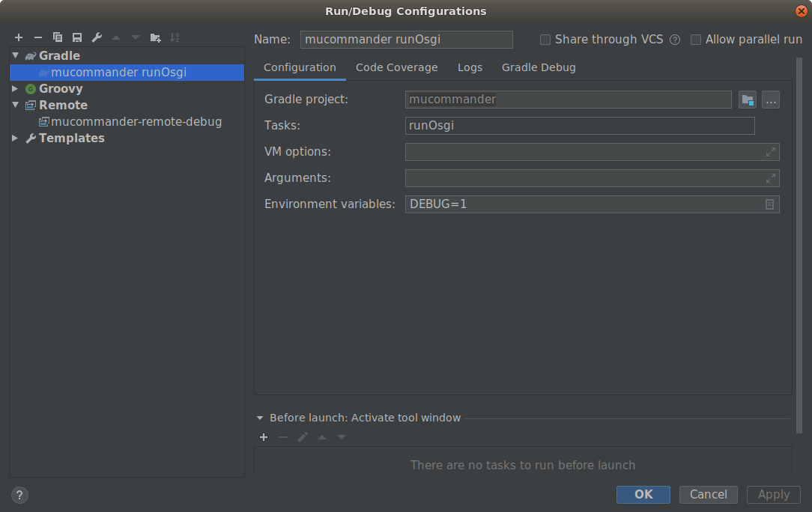The height and width of the screenshot is (512, 812).
Task: Expand the Groovy tree node
Action: coord(16,88)
